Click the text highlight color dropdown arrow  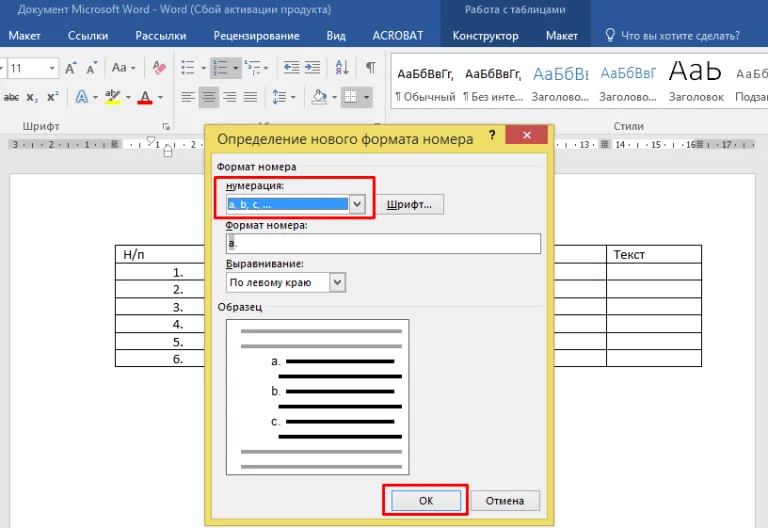[128, 97]
